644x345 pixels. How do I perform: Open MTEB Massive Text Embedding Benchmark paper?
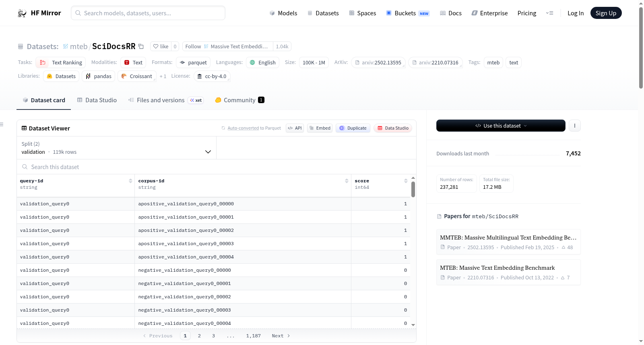[508, 272]
